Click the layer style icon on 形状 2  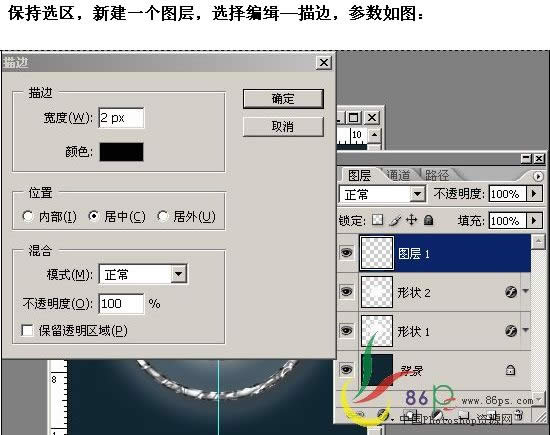coord(511,292)
